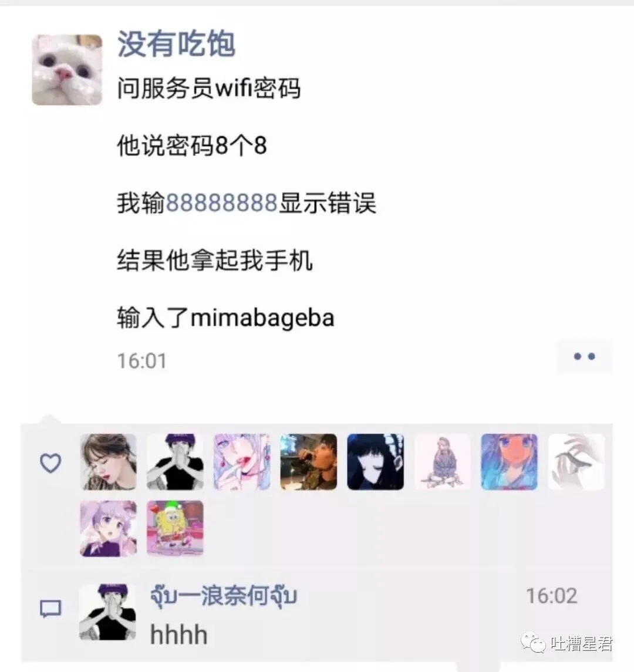Open the purple-haired anime girl avatar
The image size is (634, 672).
pyautogui.click(x=109, y=528)
